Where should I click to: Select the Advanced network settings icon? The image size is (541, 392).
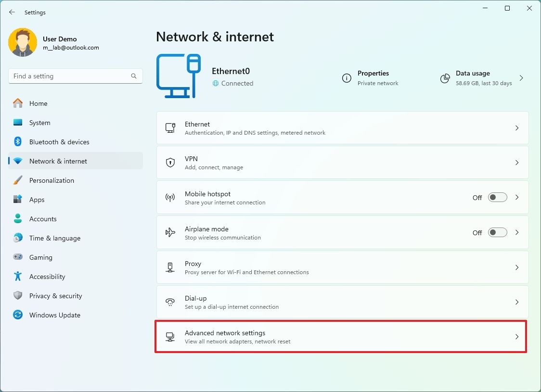[x=170, y=337]
